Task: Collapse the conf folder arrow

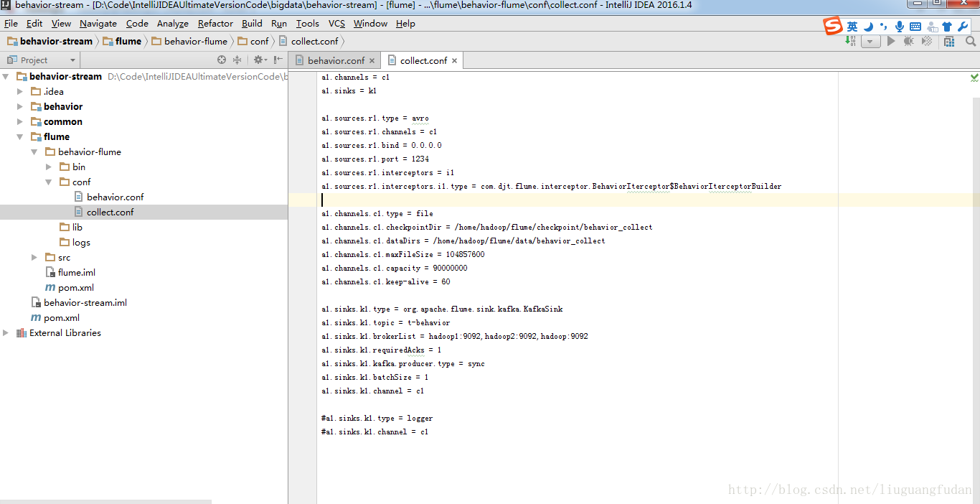Action: point(49,182)
